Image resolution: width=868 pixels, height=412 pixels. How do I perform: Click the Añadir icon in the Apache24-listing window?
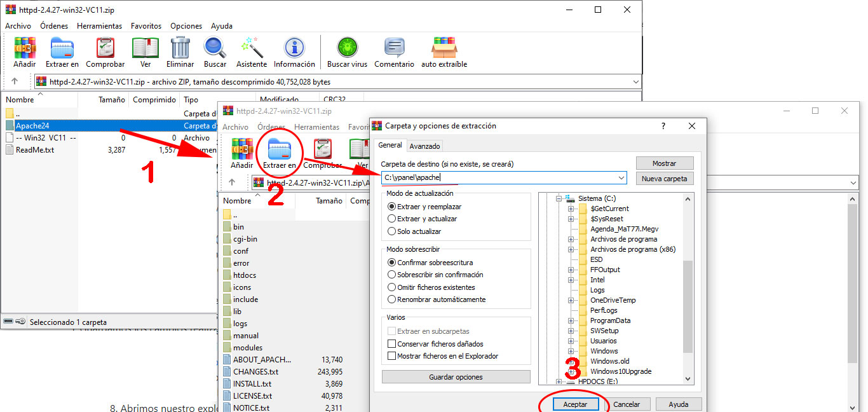tap(25, 52)
